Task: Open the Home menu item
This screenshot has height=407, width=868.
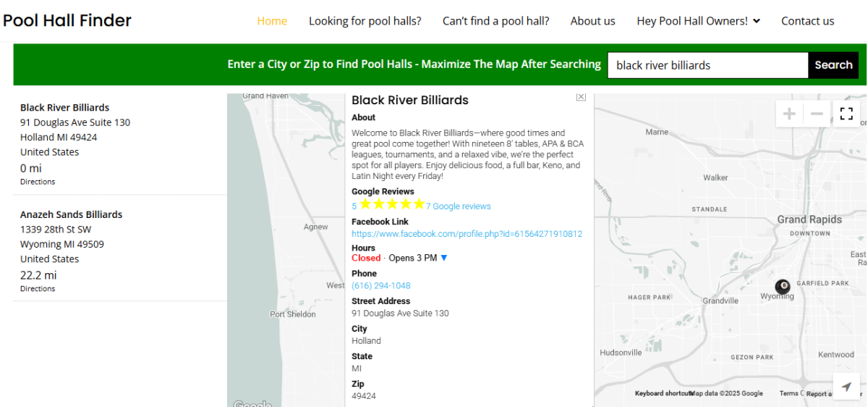Action: click(x=272, y=21)
